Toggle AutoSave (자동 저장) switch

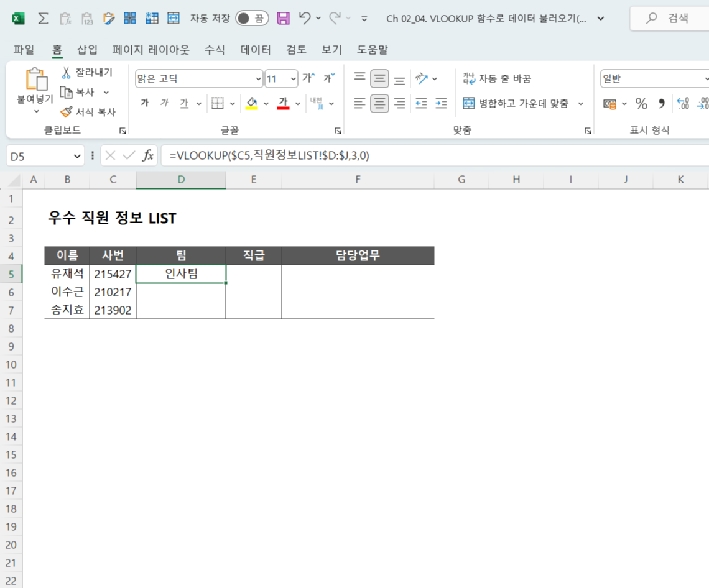[252, 19]
